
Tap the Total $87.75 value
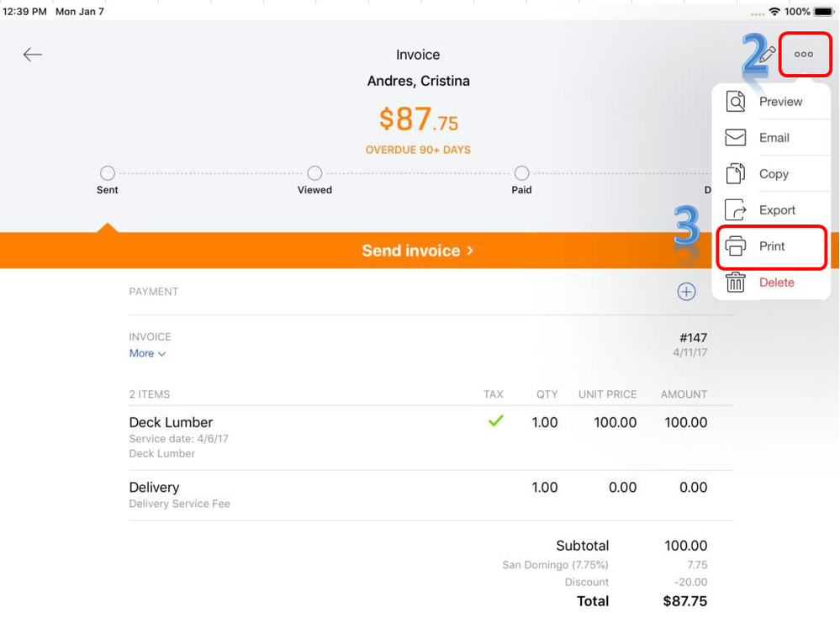point(684,601)
